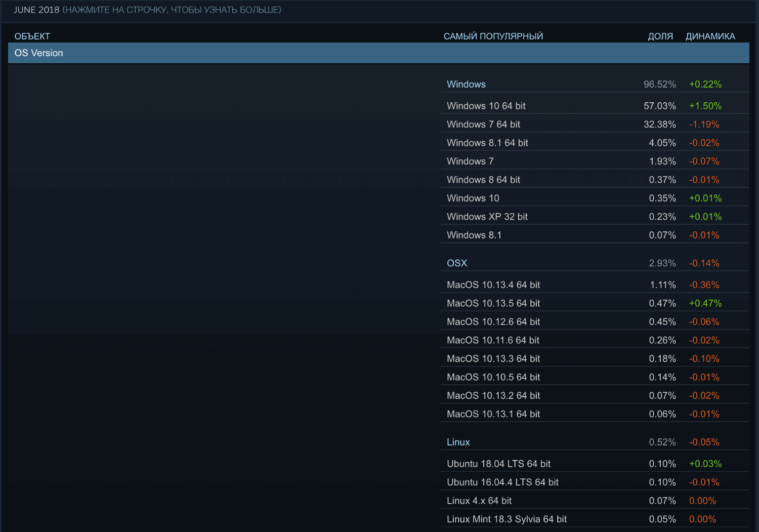Select the MacOS 10.13.1 64 bit row
The width and height of the screenshot is (759, 532).
click(595, 414)
